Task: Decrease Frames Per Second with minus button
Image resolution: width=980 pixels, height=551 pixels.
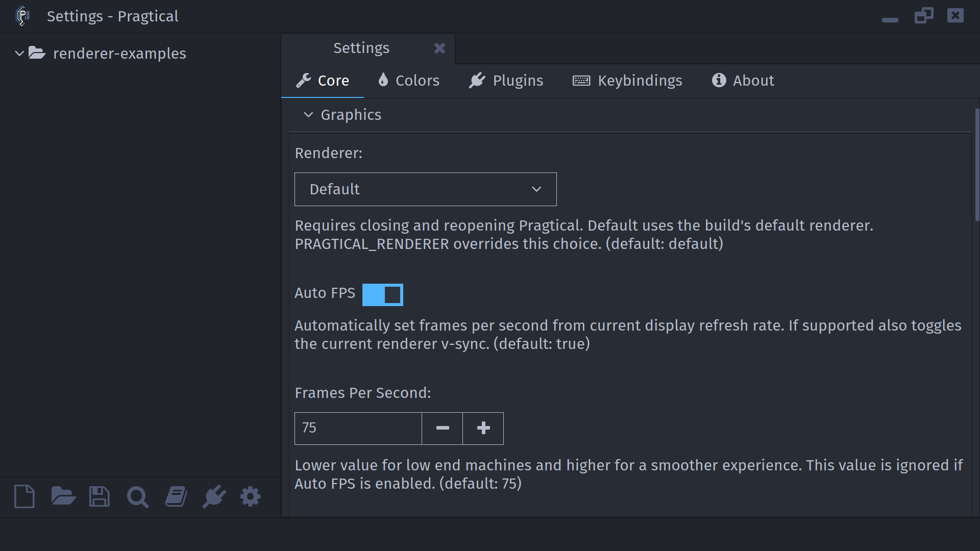Action: [443, 429]
